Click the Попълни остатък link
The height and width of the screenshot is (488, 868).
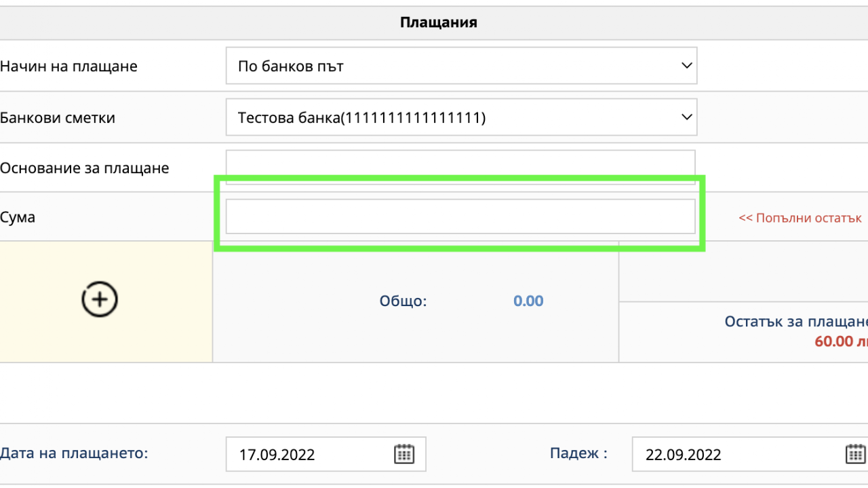point(800,218)
